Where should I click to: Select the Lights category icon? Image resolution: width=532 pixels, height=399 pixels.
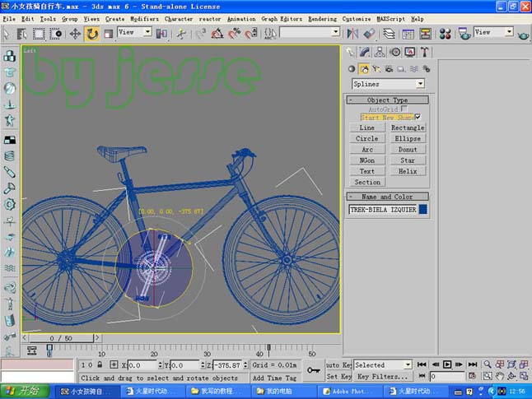[x=376, y=69]
